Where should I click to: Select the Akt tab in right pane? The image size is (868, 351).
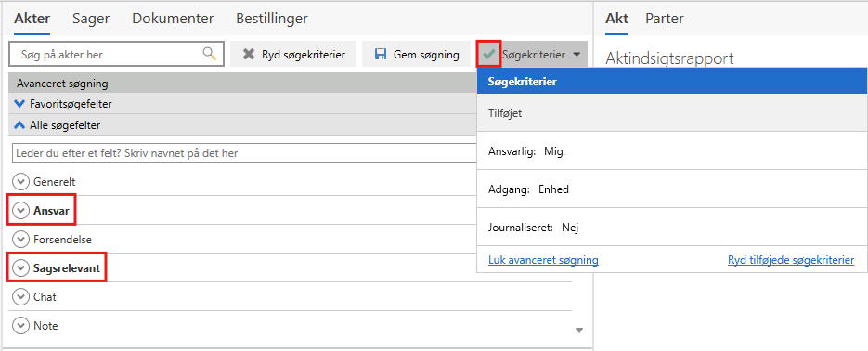coord(616,19)
